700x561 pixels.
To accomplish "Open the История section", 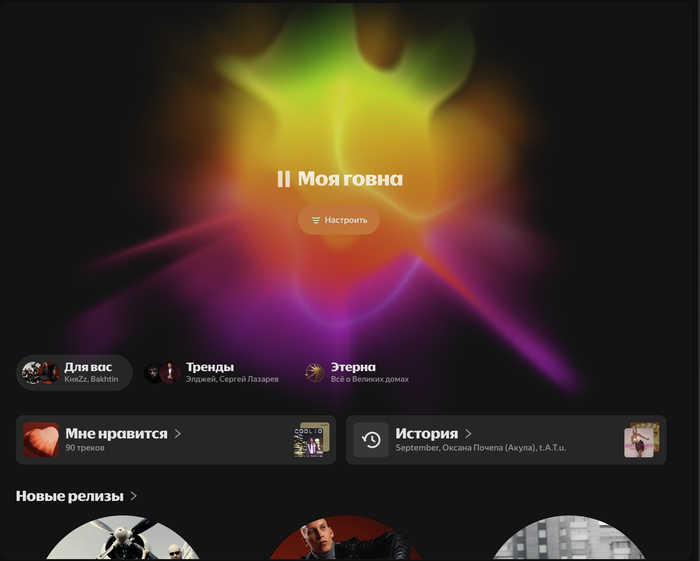I will point(506,440).
